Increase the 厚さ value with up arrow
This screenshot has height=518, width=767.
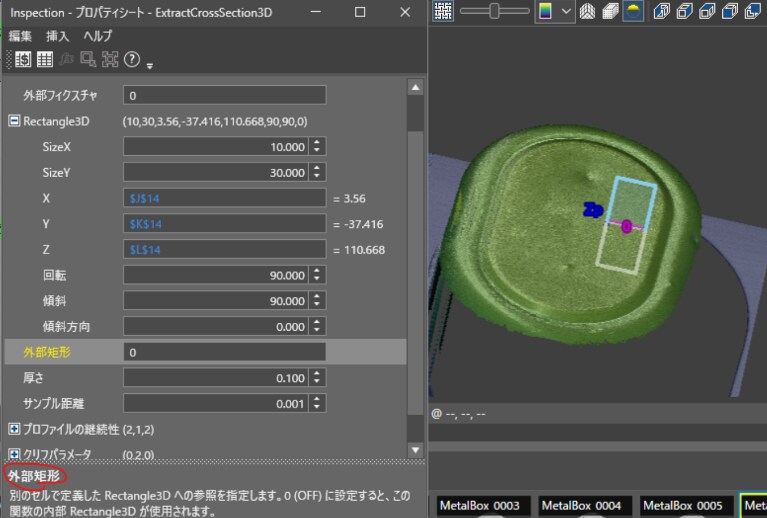click(x=317, y=374)
